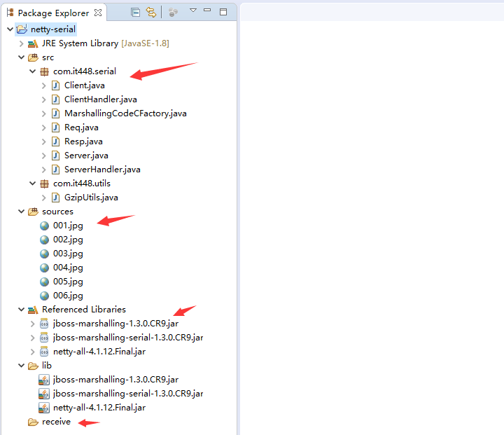Click the sources folder icon

coord(33,212)
